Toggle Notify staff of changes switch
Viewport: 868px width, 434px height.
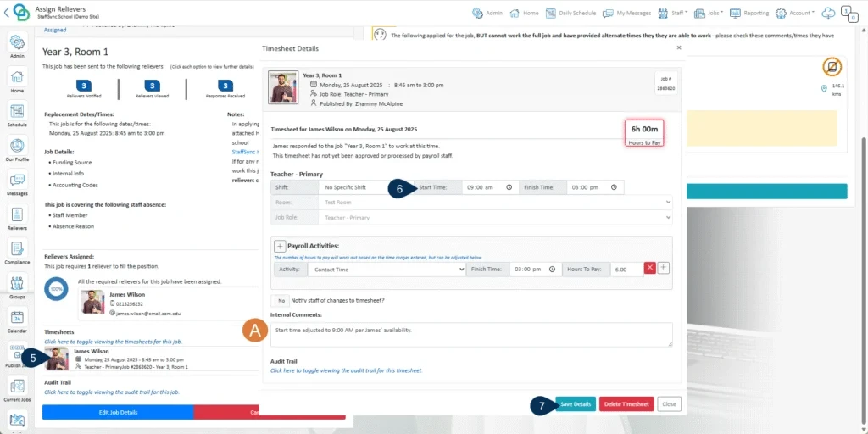(280, 301)
